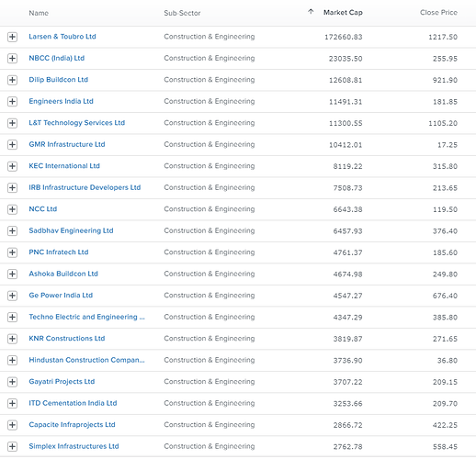
Task: Select the close price value 119.50
Action: (445, 209)
